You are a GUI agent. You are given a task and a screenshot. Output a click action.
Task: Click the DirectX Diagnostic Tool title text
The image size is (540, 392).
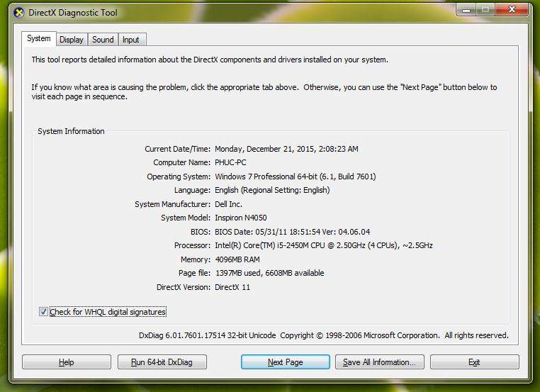pos(73,13)
